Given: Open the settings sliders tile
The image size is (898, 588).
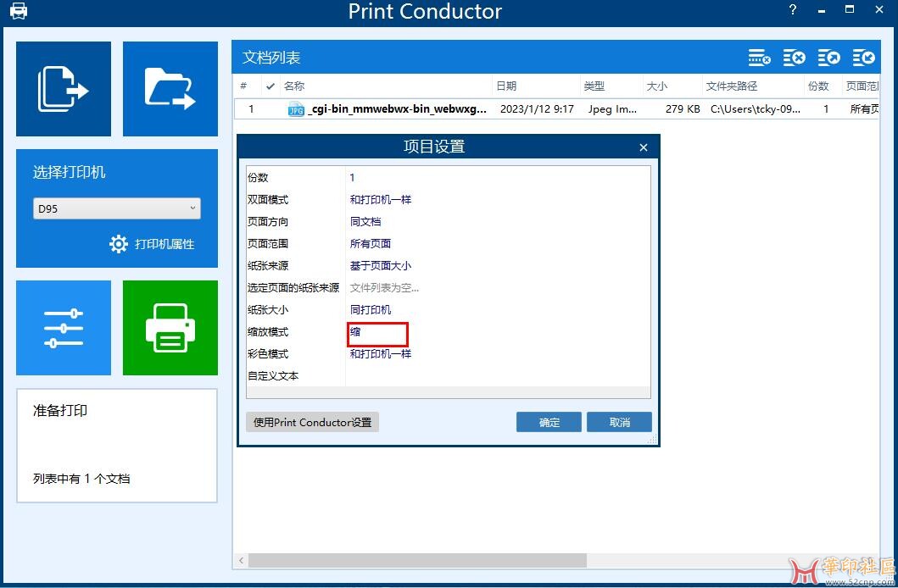Looking at the screenshot, I should [64, 328].
